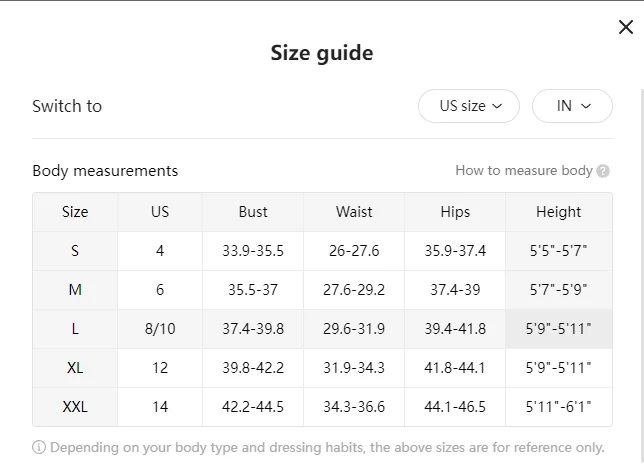This screenshot has width=644, height=471.
Task: Click the Bust column header
Action: [x=253, y=212]
